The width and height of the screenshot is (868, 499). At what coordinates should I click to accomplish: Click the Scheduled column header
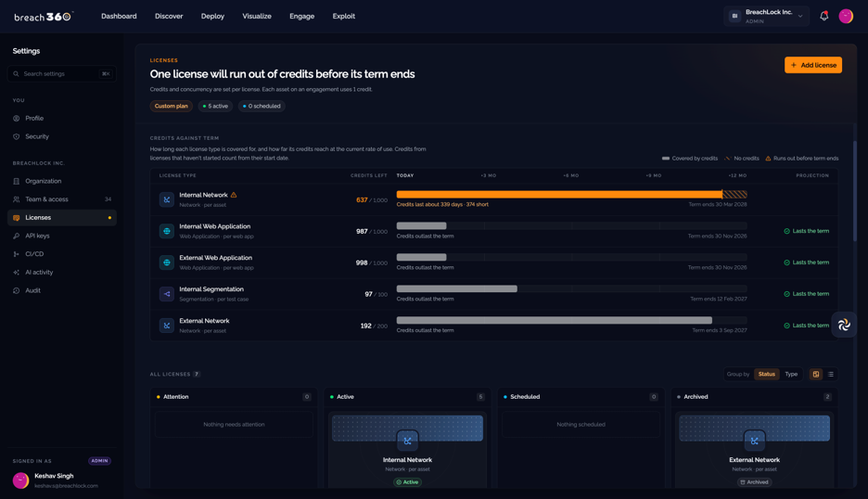[581, 397]
